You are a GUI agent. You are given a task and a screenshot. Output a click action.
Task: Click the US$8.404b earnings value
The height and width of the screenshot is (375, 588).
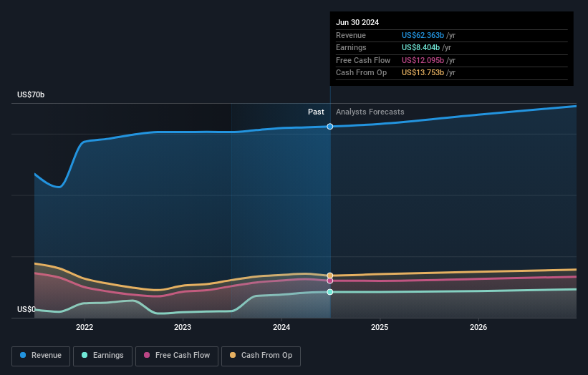pos(420,47)
